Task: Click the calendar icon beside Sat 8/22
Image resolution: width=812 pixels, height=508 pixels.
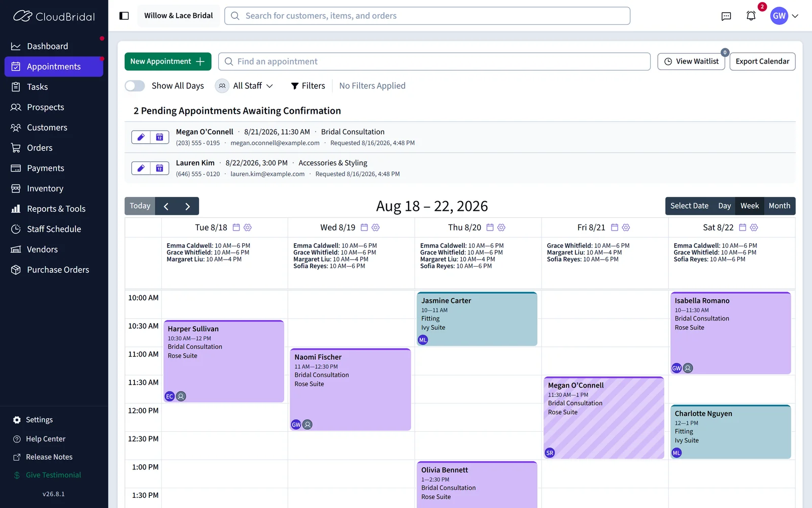Action: (742, 228)
